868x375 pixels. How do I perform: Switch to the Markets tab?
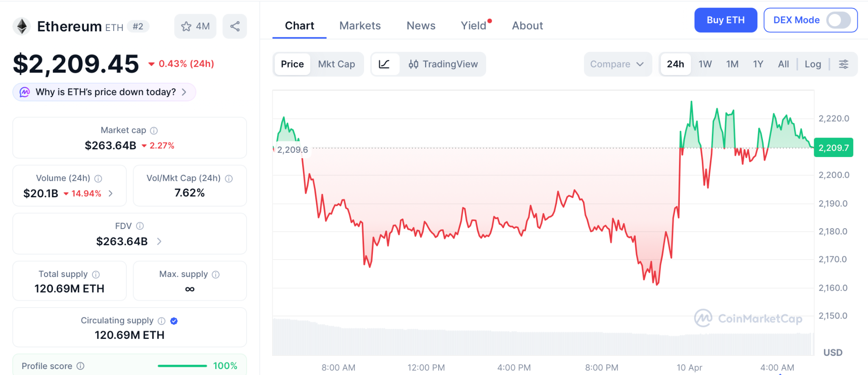pos(360,26)
